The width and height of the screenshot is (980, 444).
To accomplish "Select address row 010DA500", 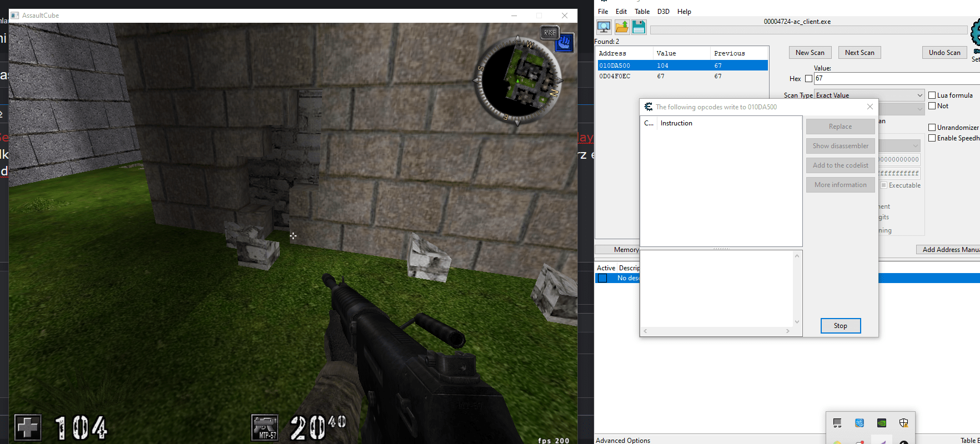I will click(682, 65).
